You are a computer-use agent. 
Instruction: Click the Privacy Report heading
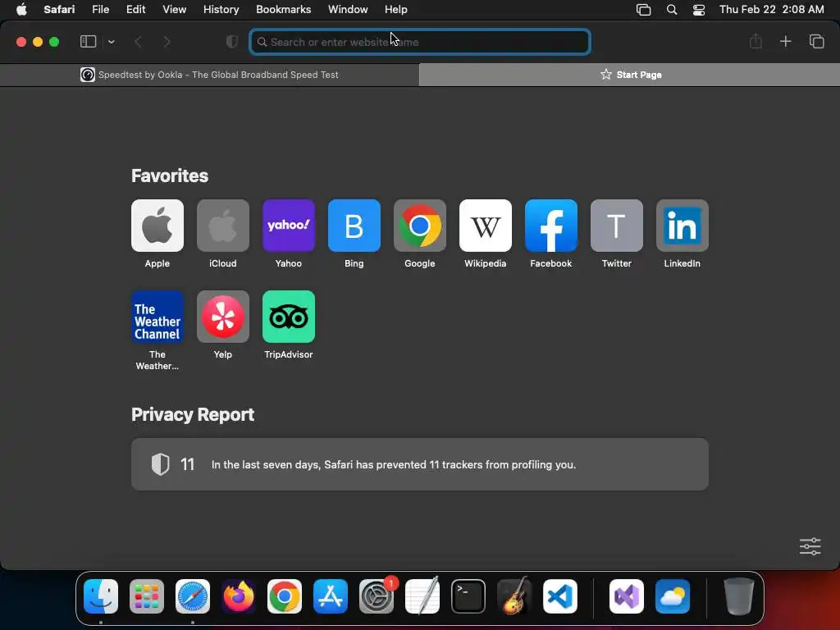pos(193,414)
